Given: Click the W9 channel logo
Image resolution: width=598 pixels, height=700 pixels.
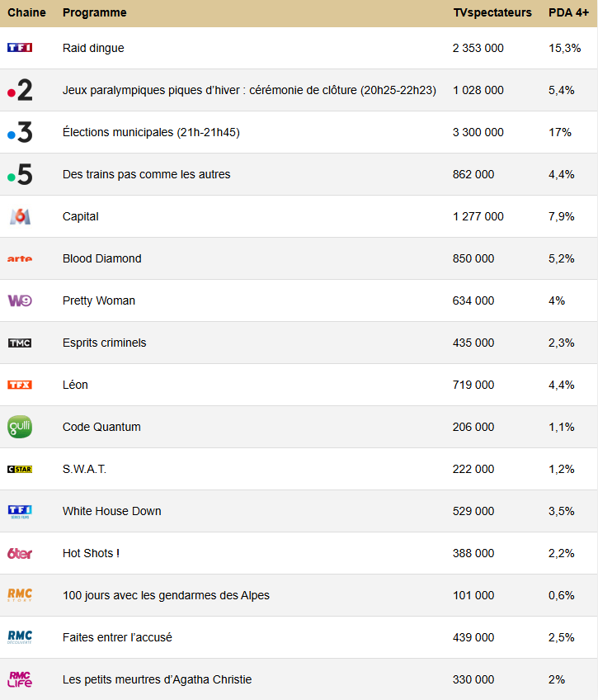Looking at the screenshot, I should [20, 300].
